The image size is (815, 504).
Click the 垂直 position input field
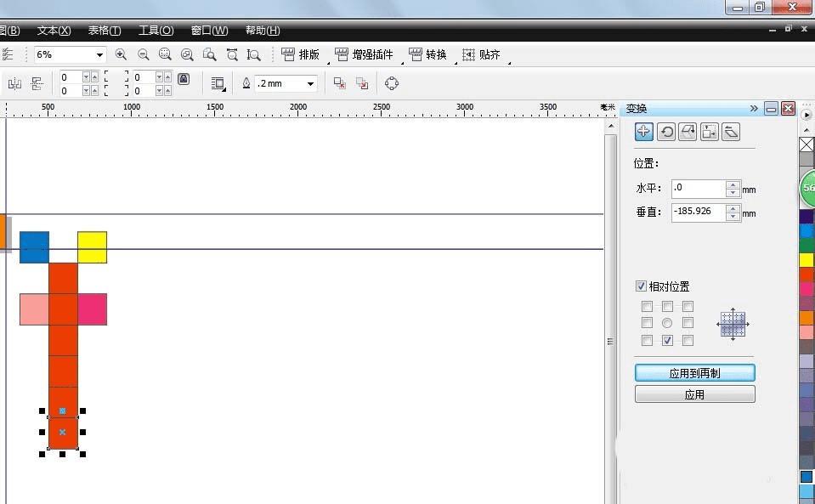[x=699, y=212]
